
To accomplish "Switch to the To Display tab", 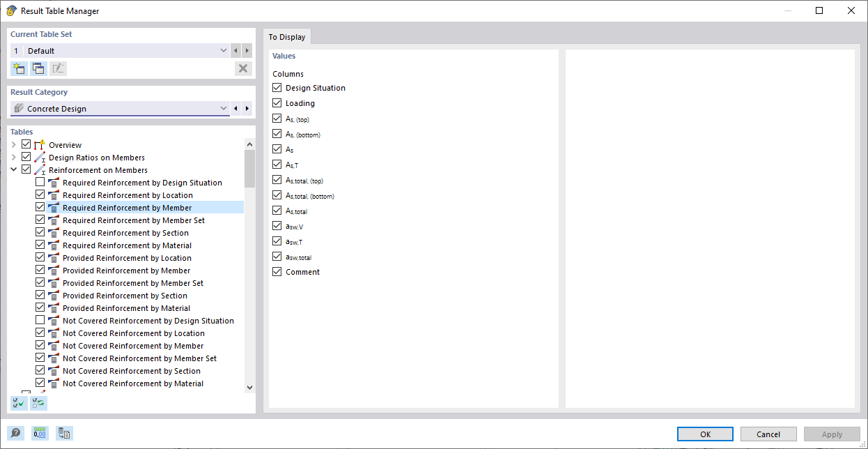I will 287,36.
